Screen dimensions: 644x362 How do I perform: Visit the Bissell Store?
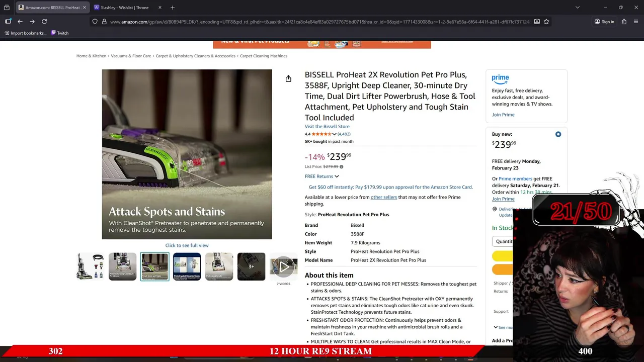327,127
